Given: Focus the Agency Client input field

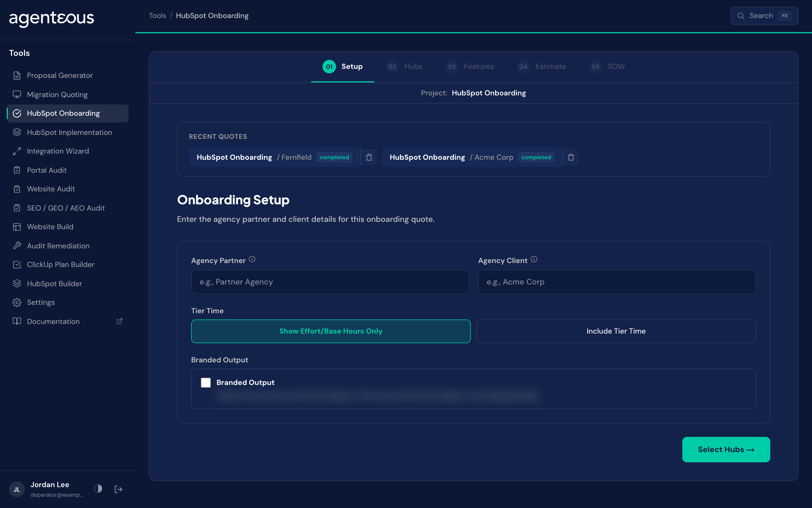Looking at the screenshot, I should click(617, 282).
